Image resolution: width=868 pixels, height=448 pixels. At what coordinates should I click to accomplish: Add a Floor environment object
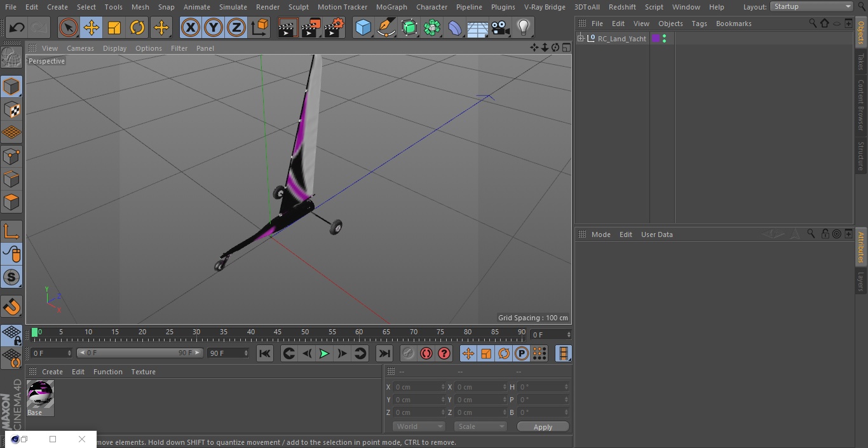pos(478,27)
